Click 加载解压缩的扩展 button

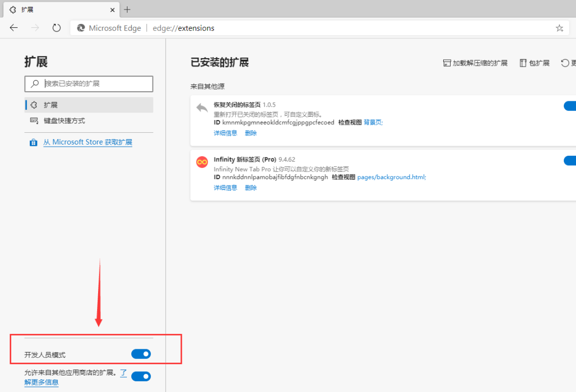(475, 63)
